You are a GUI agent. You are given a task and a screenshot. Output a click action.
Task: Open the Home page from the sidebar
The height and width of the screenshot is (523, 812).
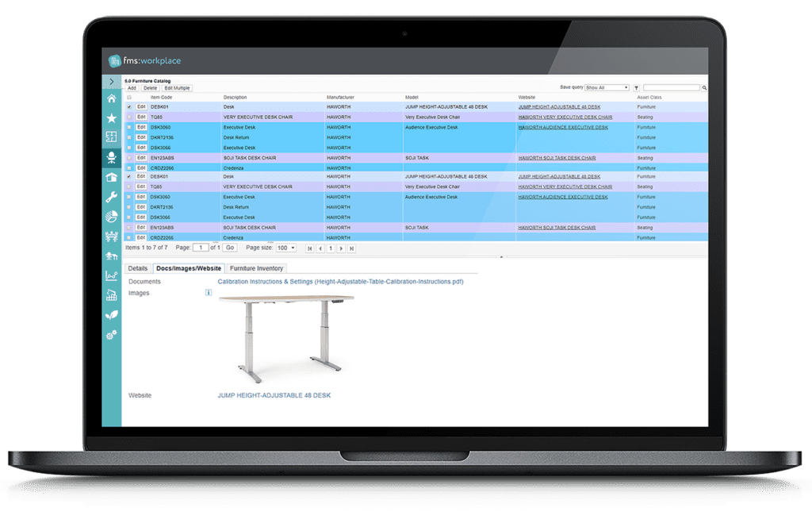pos(112,98)
